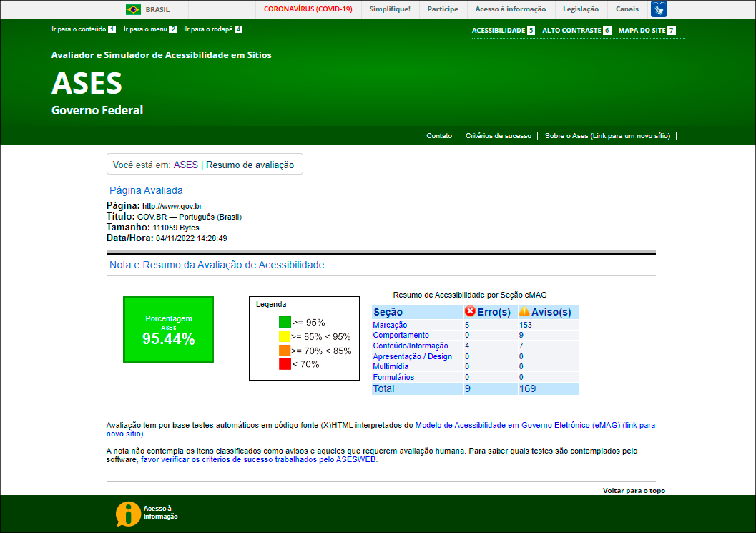Click the red Erro(s) error icon
Image resolution: width=756 pixels, height=533 pixels.
click(470, 312)
